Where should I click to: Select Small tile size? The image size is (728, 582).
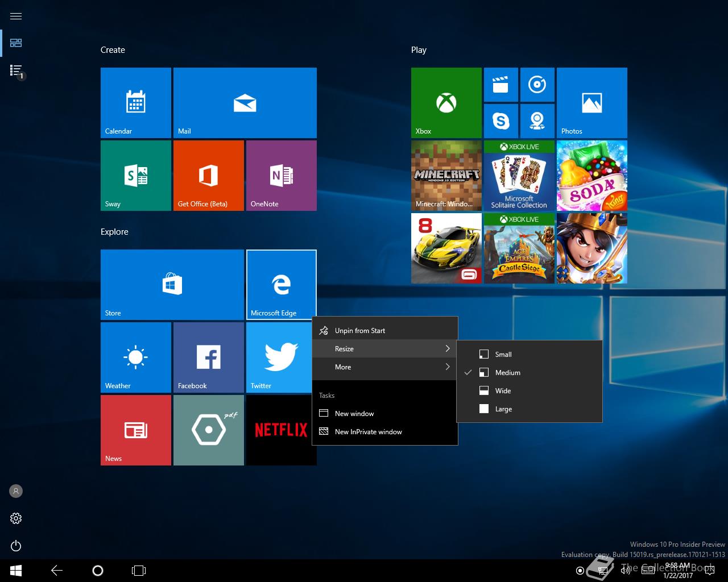click(x=530, y=354)
